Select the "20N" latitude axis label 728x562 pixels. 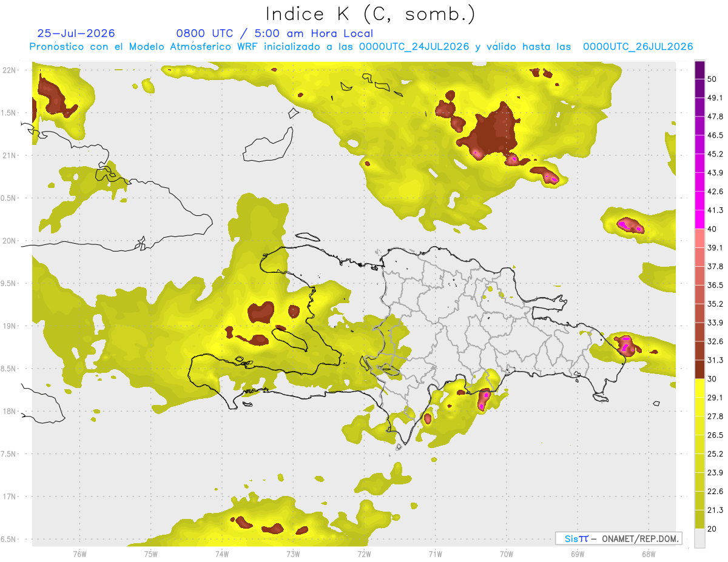coord(10,241)
